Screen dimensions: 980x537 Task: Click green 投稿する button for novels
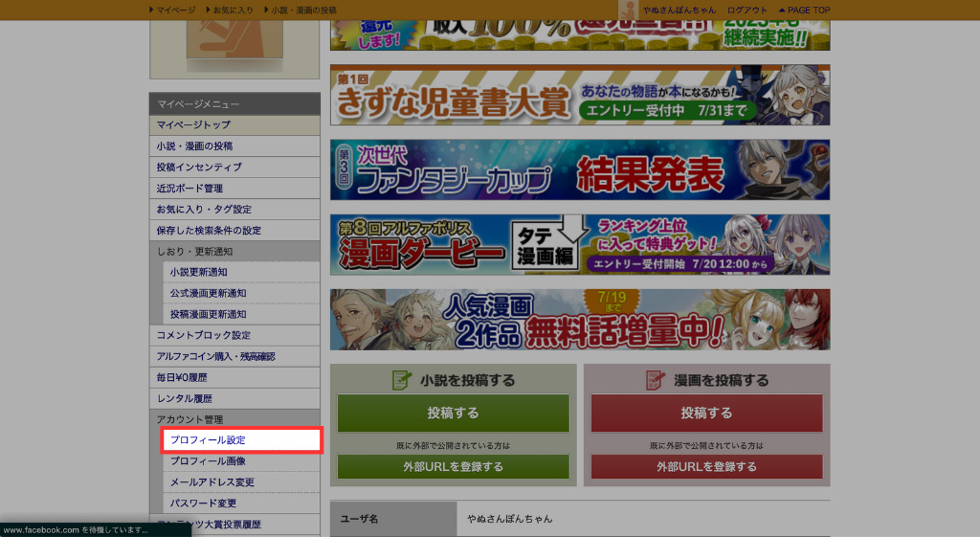[453, 414]
